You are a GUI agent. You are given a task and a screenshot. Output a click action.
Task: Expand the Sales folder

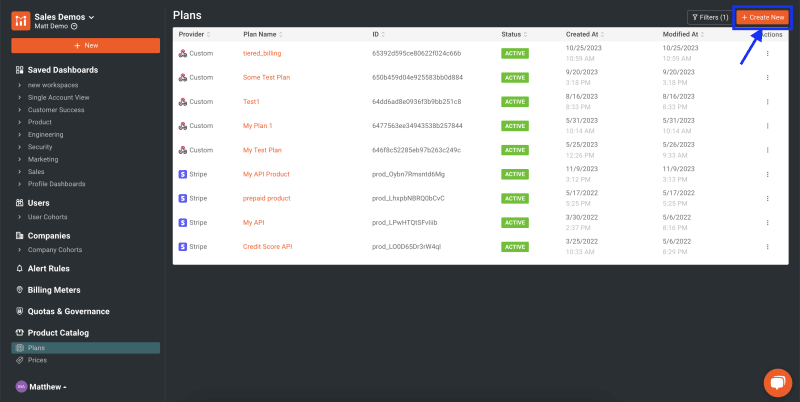pos(36,171)
